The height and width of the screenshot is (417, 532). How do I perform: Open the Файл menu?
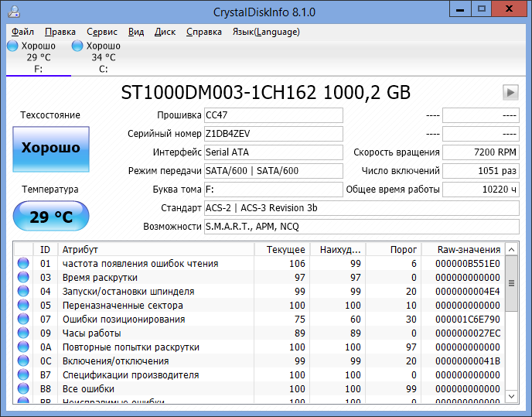tap(22, 32)
